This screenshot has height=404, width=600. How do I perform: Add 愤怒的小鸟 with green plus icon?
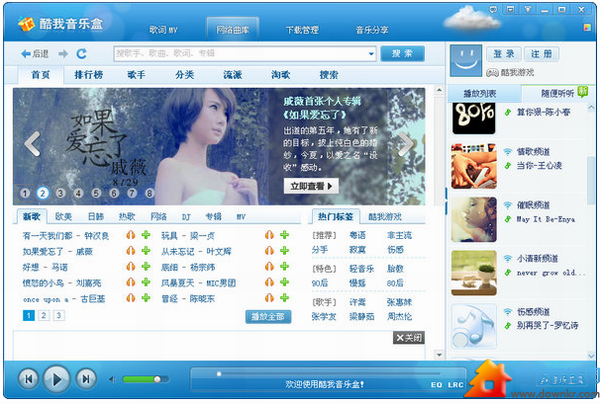click(x=146, y=282)
